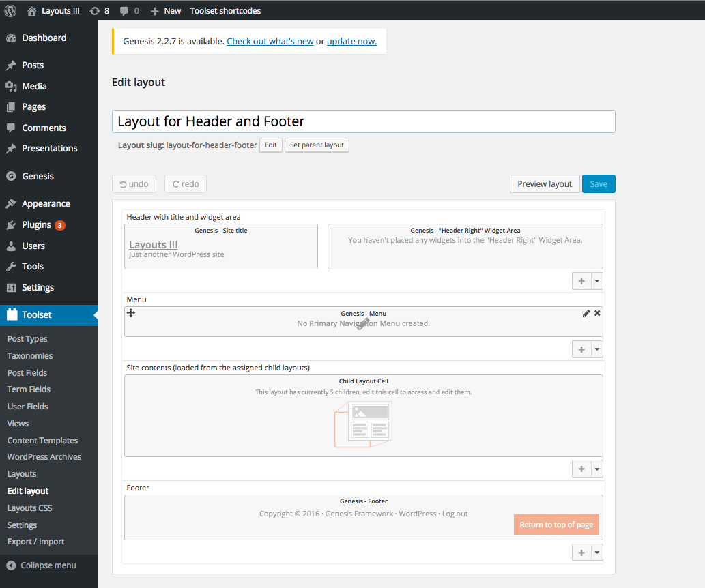Image resolution: width=705 pixels, height=588 pixels.
Task: Open the Layouts III site home link
Action: tap(53, 11)
